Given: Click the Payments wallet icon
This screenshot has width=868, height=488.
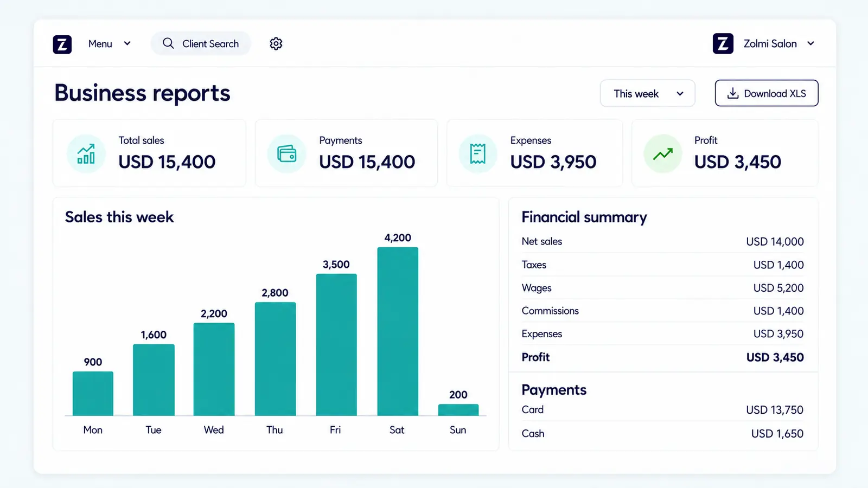Looking at the screenshot, I should (287, 154).
